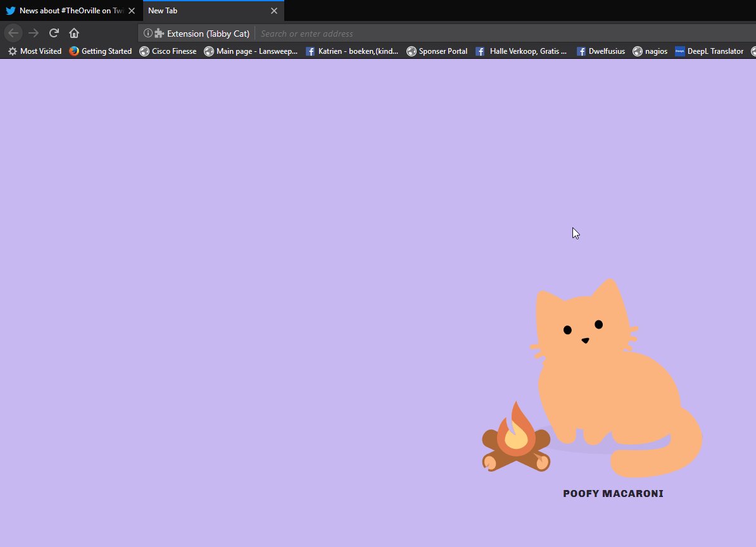Open the Sponser Portal bookmark

pyautogui.click(x=437, y=51)
